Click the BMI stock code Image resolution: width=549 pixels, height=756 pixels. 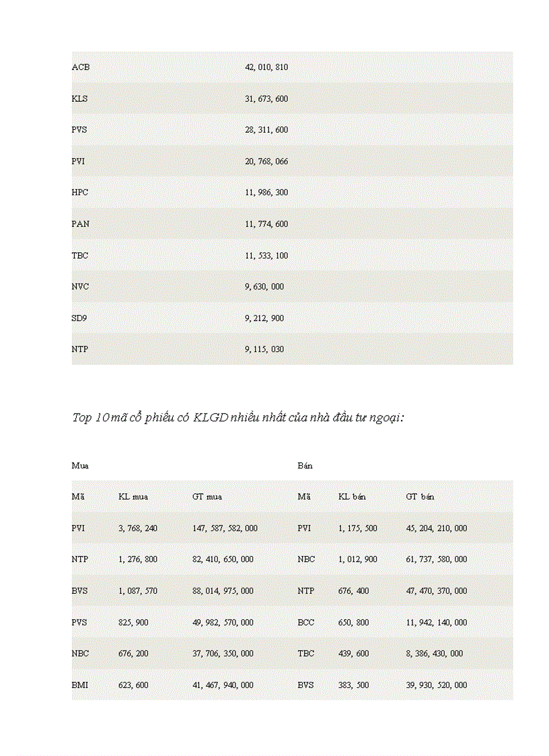pyautogui.click(x=80, y=685)
